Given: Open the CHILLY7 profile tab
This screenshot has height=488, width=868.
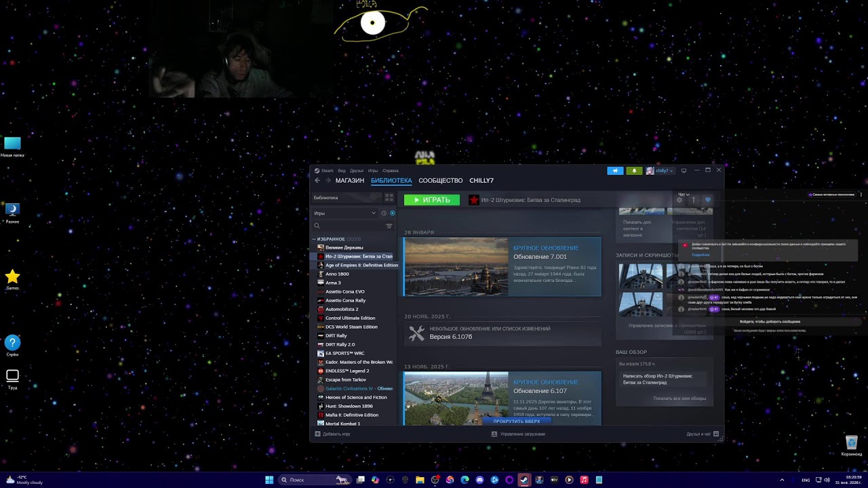Looking at the screenshot, I should (x=481, y=180).
